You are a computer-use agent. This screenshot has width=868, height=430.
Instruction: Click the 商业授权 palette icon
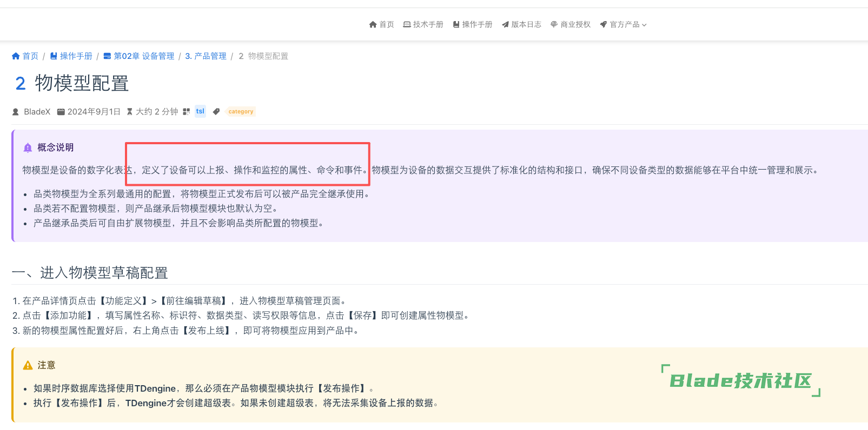tap(554, 24)
